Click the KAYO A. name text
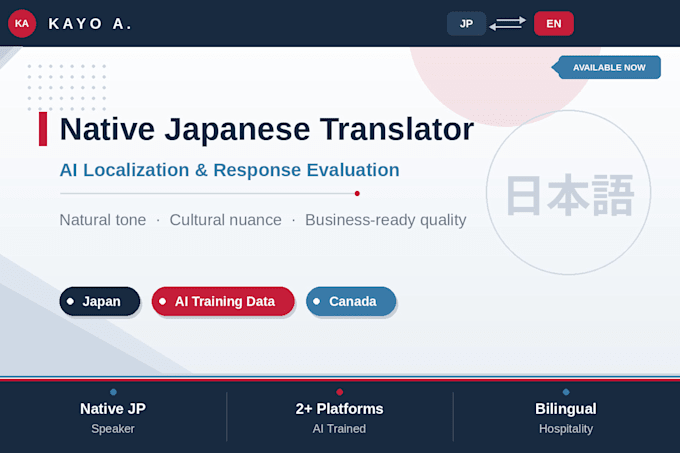 pyautogui.click(x=90, y=23)
